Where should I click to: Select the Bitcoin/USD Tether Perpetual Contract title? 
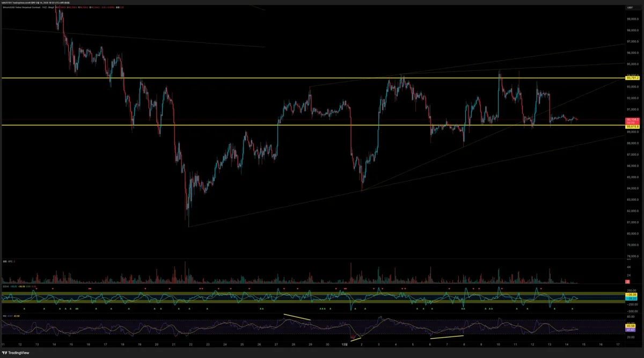(x=23, y=8)
